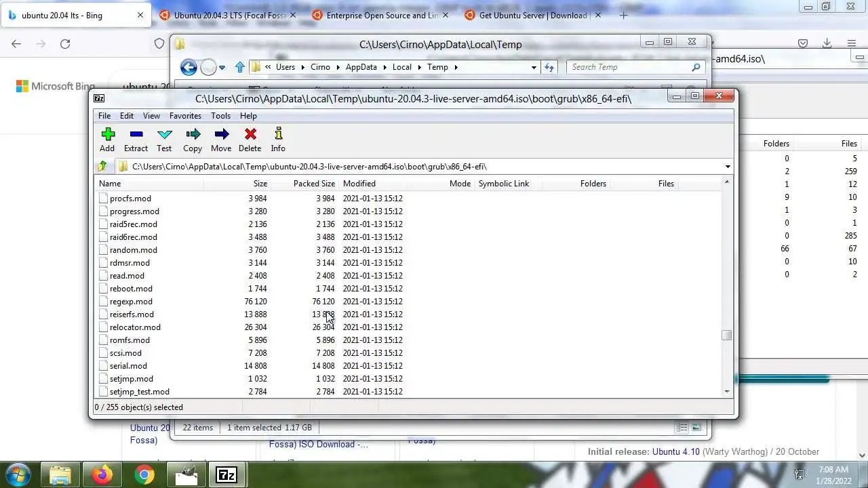Image resolution: width=868 pixels, height=488 pixels.
Task: Open the Help menu in 7-Zip
Action: pyautogui.click(x=248, y=116)
